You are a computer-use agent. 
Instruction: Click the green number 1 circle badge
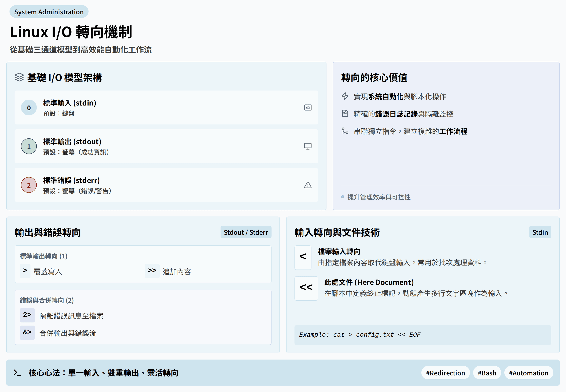click(x=29, y=146)
